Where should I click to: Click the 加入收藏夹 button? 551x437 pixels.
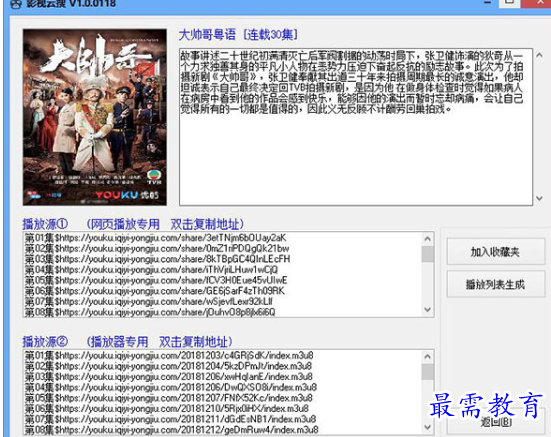pos(495,252)
